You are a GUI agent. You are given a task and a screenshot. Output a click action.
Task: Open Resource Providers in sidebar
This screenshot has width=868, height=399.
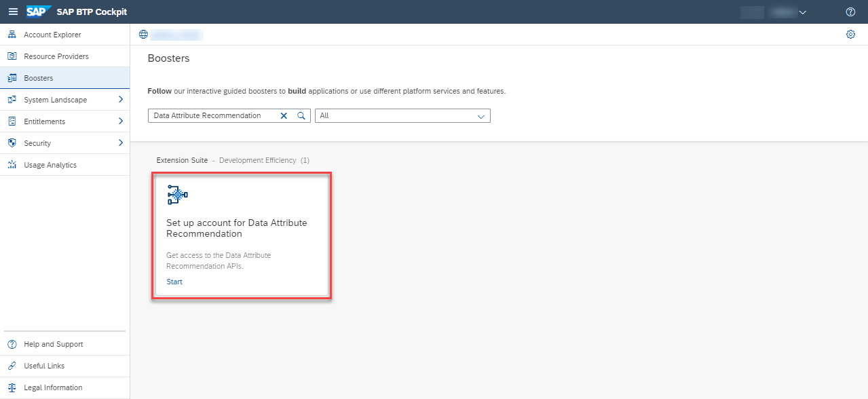click(65, 56)
